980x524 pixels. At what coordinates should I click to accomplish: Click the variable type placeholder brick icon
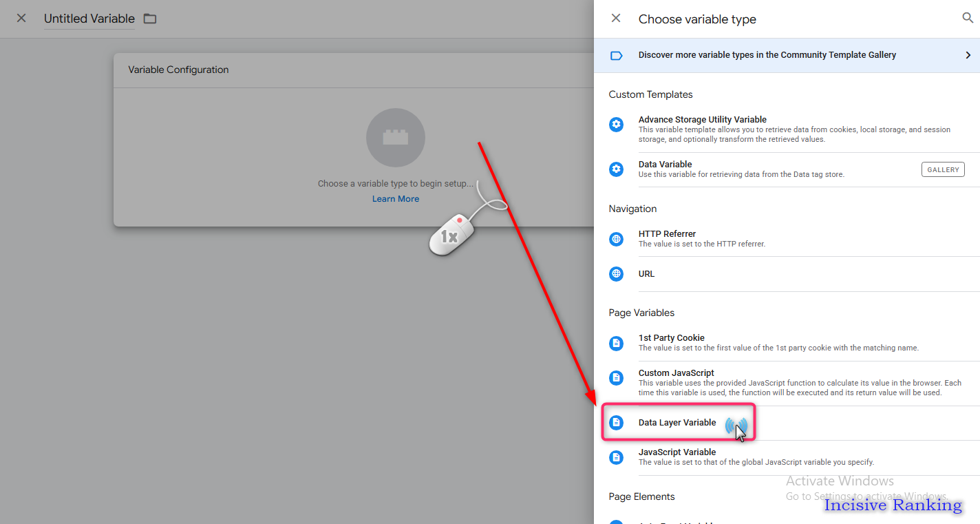click(x=396, y=138)
